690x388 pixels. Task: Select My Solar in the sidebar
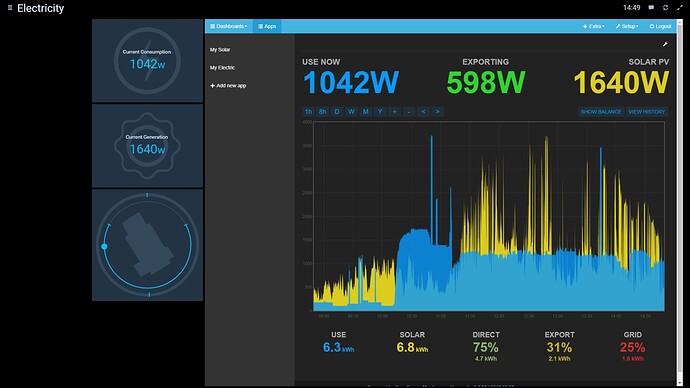click(x=220, y=50)
